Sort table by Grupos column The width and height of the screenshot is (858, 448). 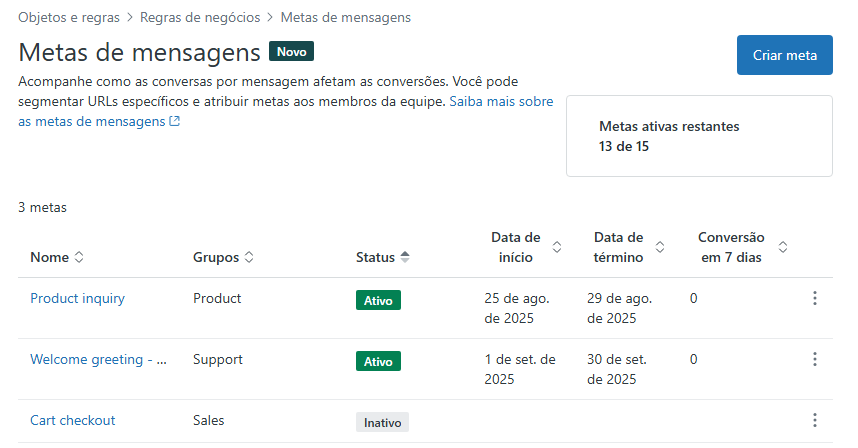tap(223, 257)
